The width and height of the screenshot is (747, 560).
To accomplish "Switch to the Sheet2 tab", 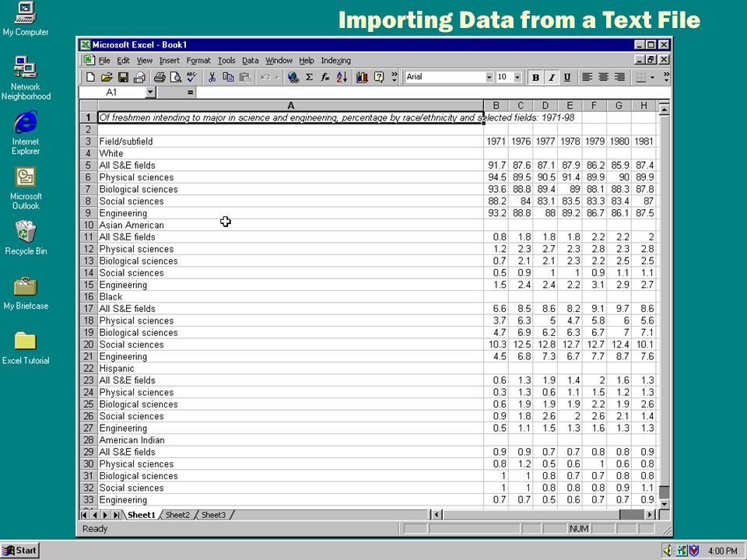I will 177,515.
